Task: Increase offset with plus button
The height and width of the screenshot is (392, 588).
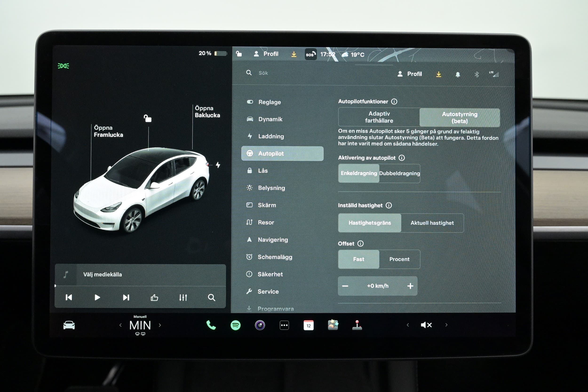Action: click(x=410, y=286)
